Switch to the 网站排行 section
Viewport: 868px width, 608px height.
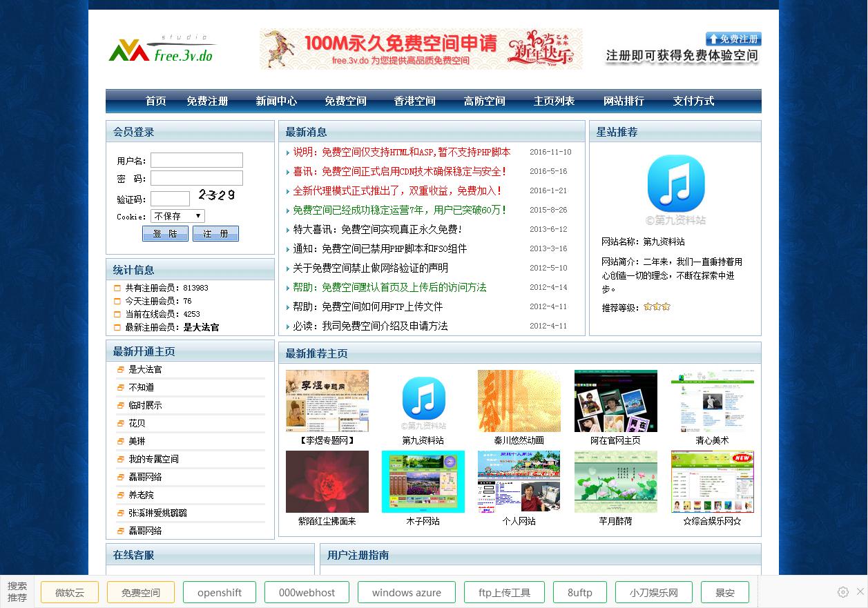pyautogui.click(x=624, y=101)
